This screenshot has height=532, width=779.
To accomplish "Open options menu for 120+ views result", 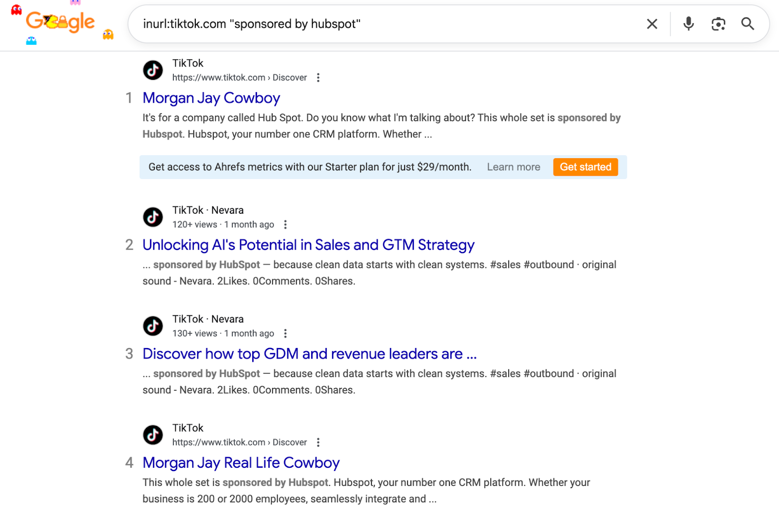I will [285, 224].
